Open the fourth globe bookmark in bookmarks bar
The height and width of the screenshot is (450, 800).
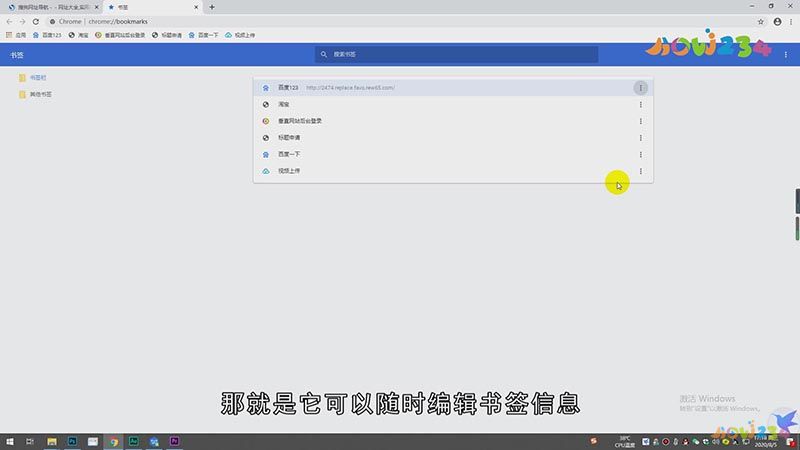click(x=167, y=35)
